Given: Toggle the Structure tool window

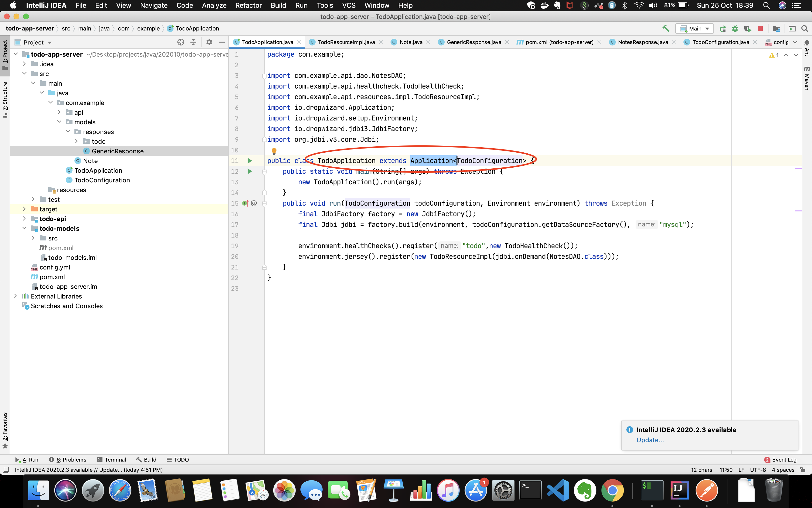Looking at the screenshot, I should pos(5,99).
